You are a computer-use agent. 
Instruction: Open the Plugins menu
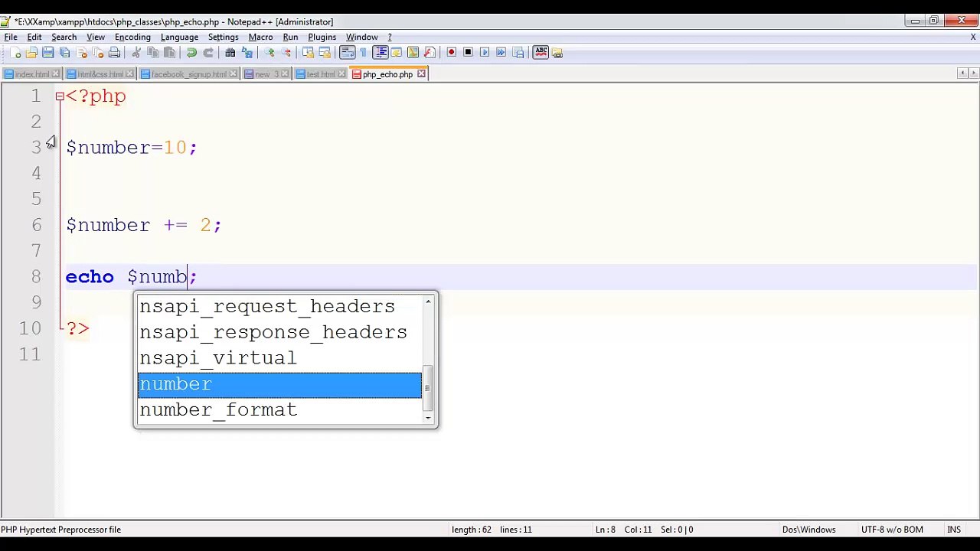[322, 37]
